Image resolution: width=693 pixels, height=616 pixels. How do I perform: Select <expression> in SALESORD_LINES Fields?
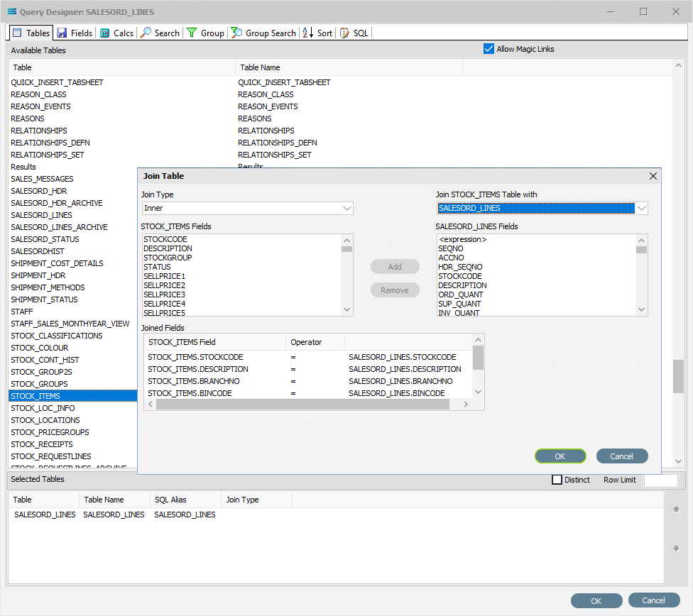click(463, 239)
